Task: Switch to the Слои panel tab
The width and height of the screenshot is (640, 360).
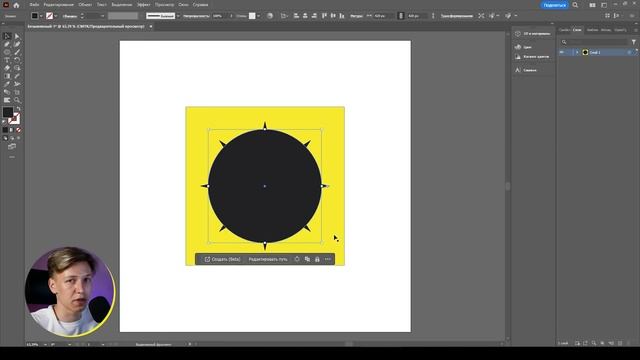Action: point(577,30)
